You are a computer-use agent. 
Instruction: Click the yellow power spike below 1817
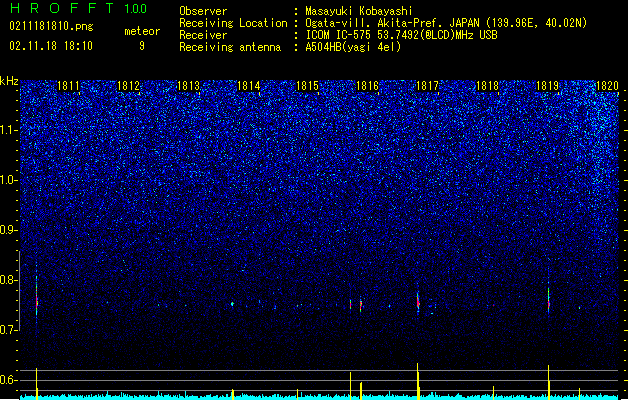(x=418, y=381)
